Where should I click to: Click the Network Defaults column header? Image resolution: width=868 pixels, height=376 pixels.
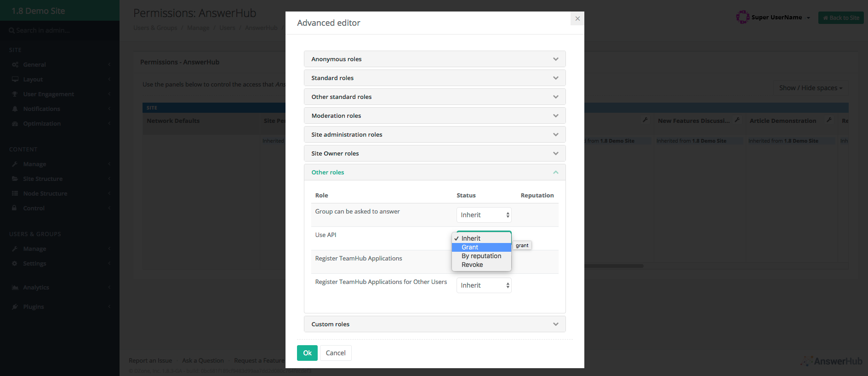point(173,121)
